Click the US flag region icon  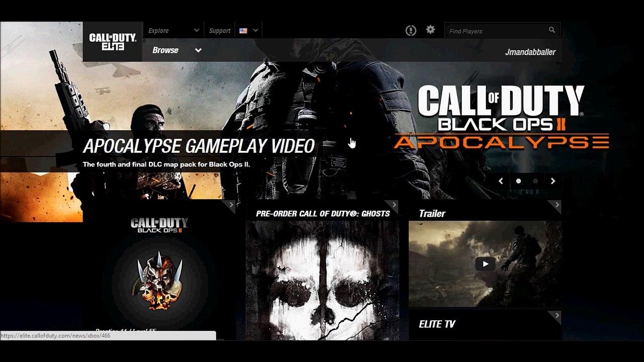(244, 31)
